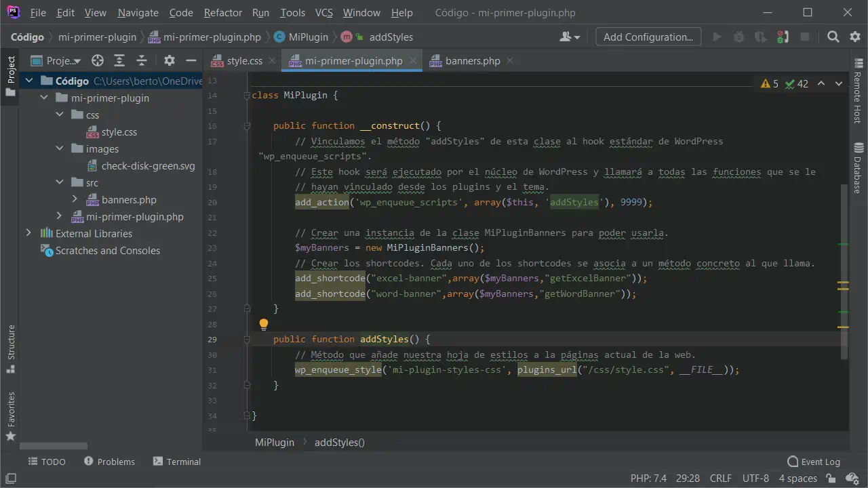The width and height of the screenshot is (868, 488).
Task: Open the Refactor menu
Action: [x=222, y=12]
